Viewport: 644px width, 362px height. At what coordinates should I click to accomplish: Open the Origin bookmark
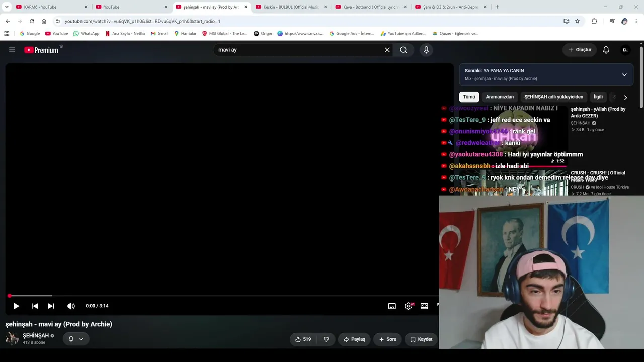tap(263, 34)
